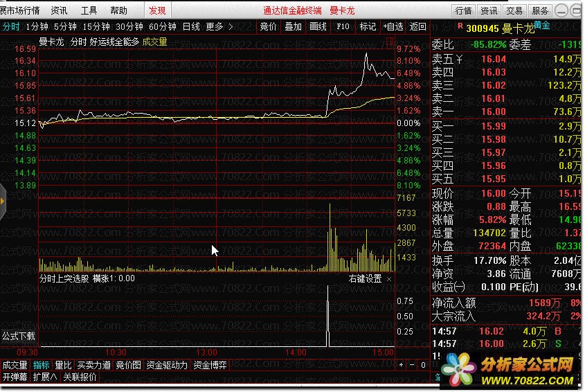Image resolution: width=585 pixels, height=392 pixels.
Task: Click the 返回 back button
Action: 418,26
